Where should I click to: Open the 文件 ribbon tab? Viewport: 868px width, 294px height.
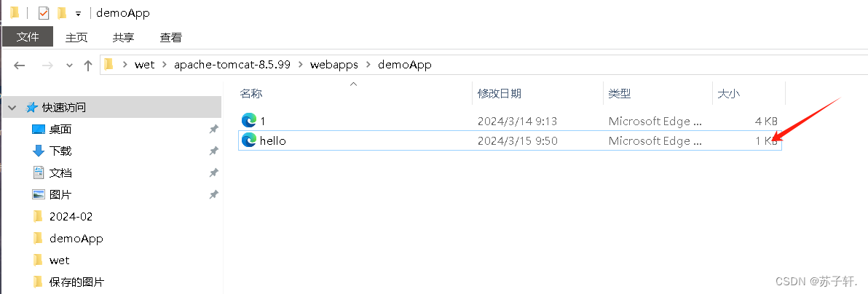[x=28, y=37]
